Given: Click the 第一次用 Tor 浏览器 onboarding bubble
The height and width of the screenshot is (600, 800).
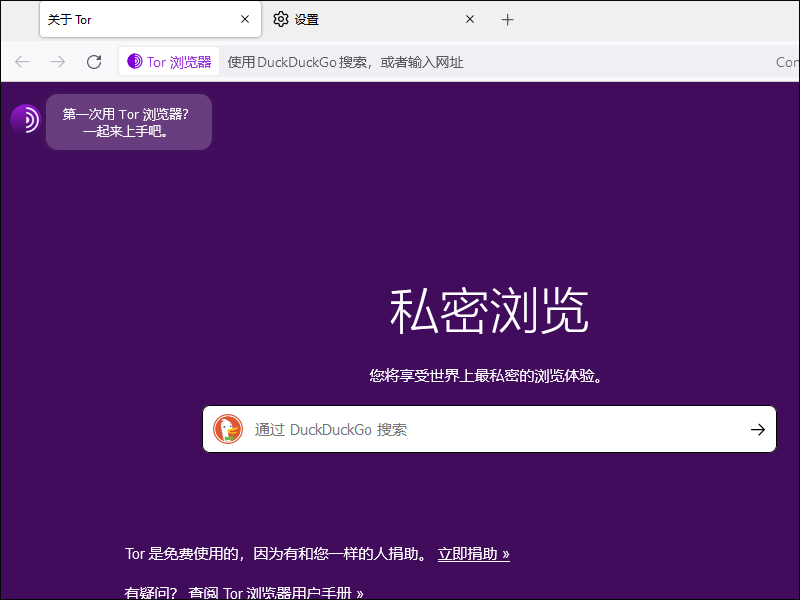Looking at the screenshot, I should tap(128, 122).
